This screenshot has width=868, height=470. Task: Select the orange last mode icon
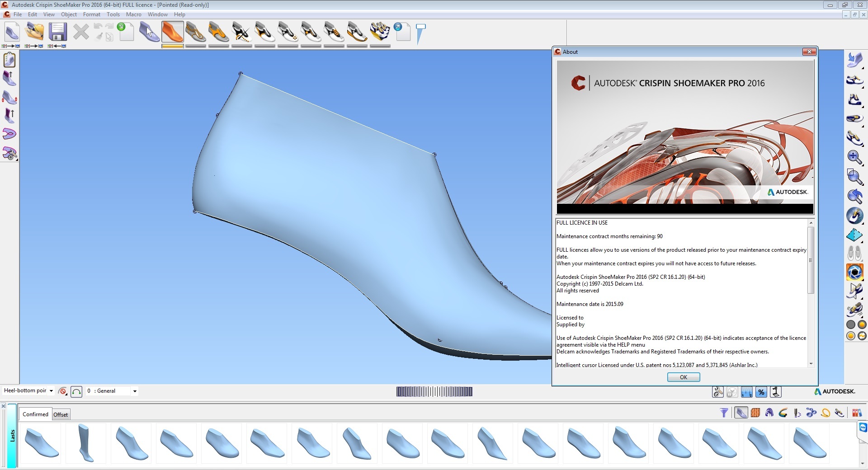(172, 33)
